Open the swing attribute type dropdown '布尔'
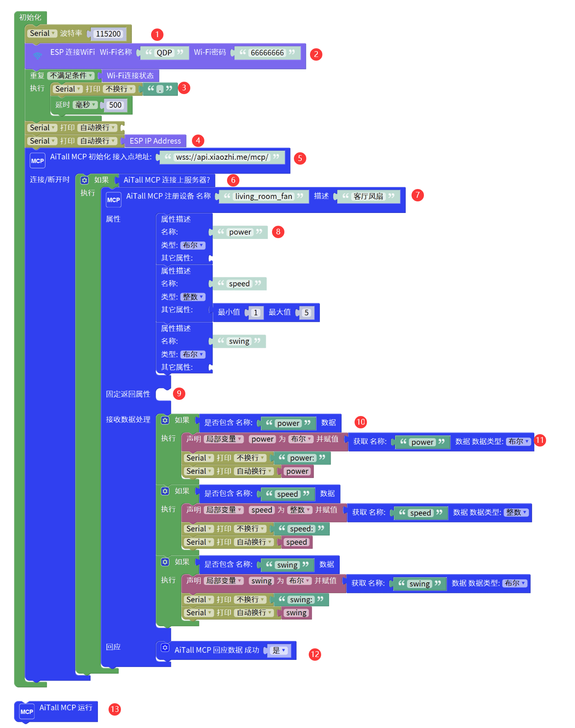 tap(193, 355)
